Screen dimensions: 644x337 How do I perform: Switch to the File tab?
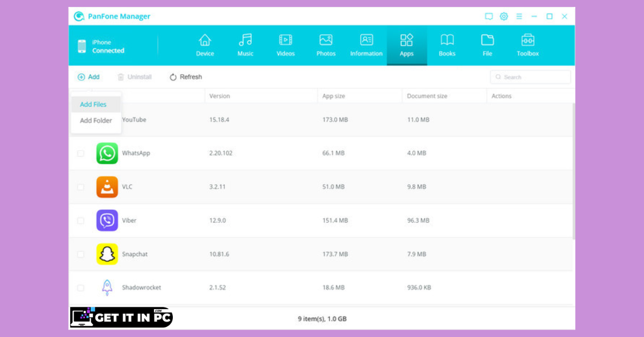coord(487,46)
